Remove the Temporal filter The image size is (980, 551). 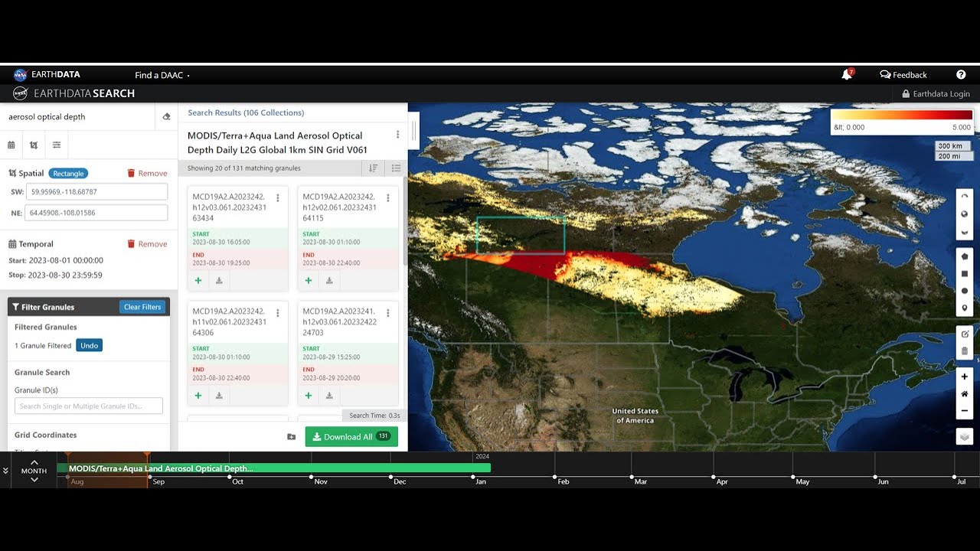coord(147,244)
